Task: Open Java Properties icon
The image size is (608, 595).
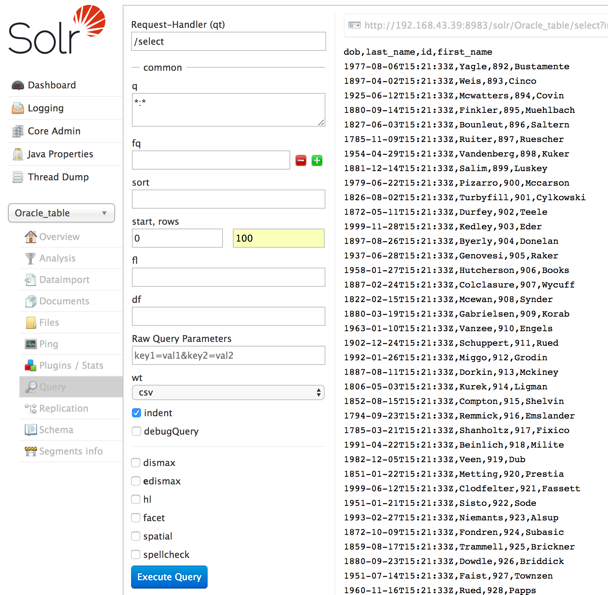Action: (x=17, y=155)
